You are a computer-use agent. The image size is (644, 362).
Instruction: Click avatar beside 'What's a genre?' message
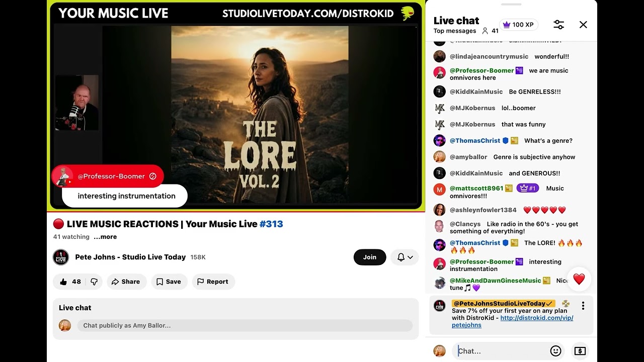(x=439, y=141)
